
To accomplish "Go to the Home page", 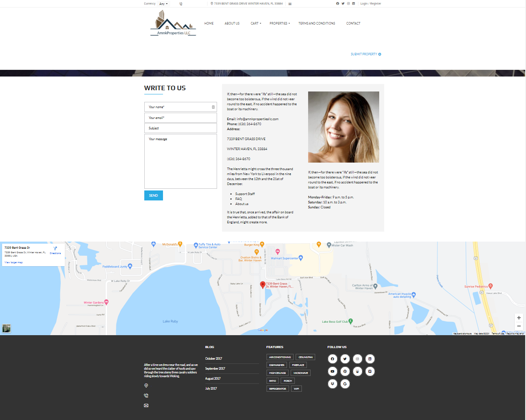I will (x=209, y=23).
